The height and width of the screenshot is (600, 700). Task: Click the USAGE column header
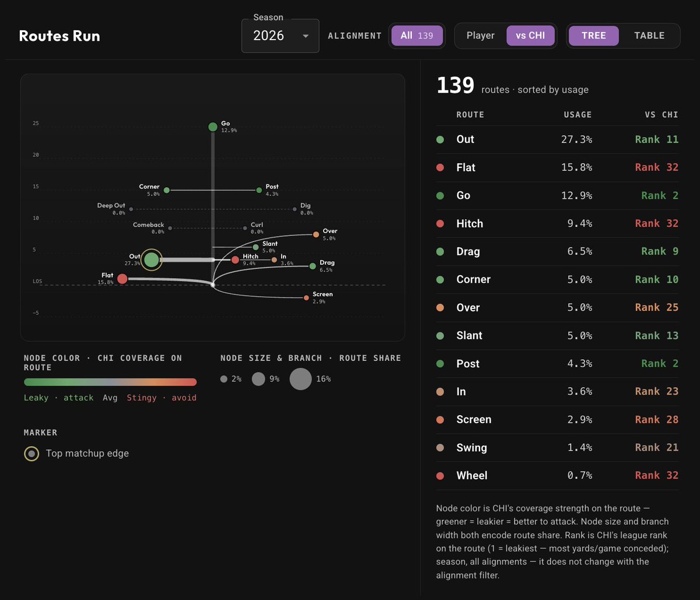(577, 115)
